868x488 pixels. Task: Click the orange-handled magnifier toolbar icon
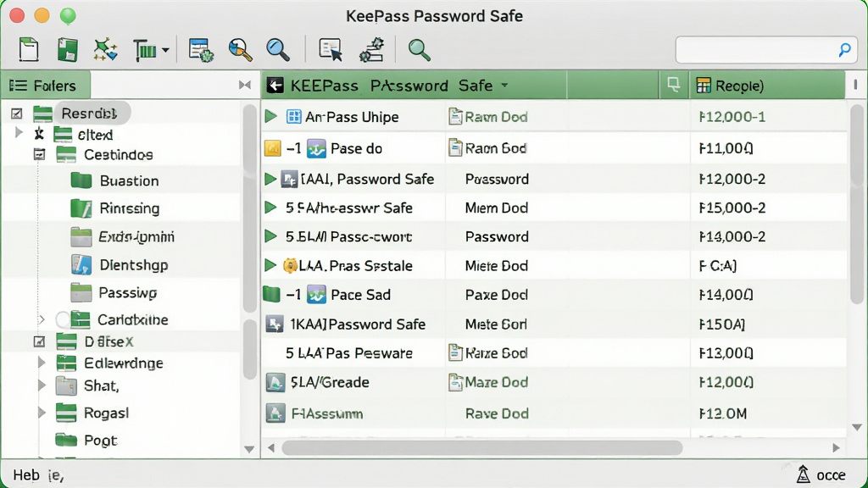pyautogui.click(x=240, y=50)
